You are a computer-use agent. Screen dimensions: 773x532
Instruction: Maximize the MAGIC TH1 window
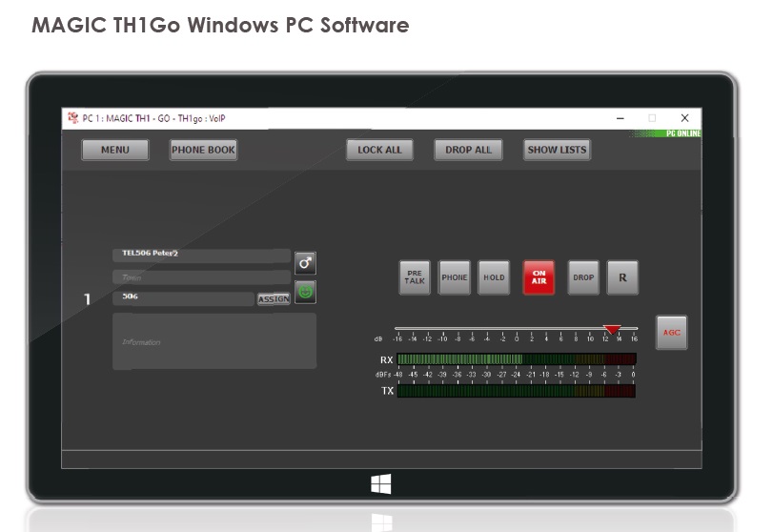652,118
